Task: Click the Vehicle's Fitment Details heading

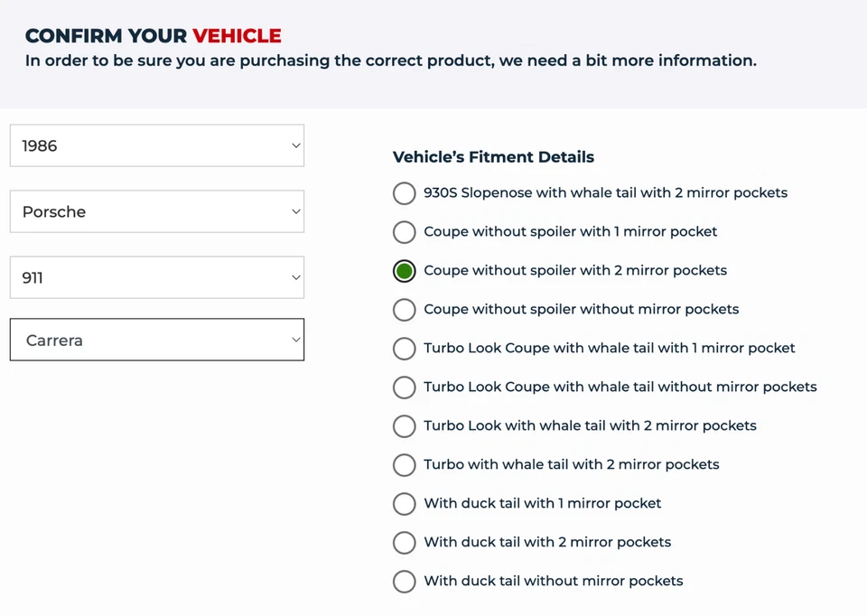Action: (x=493, y=157)
